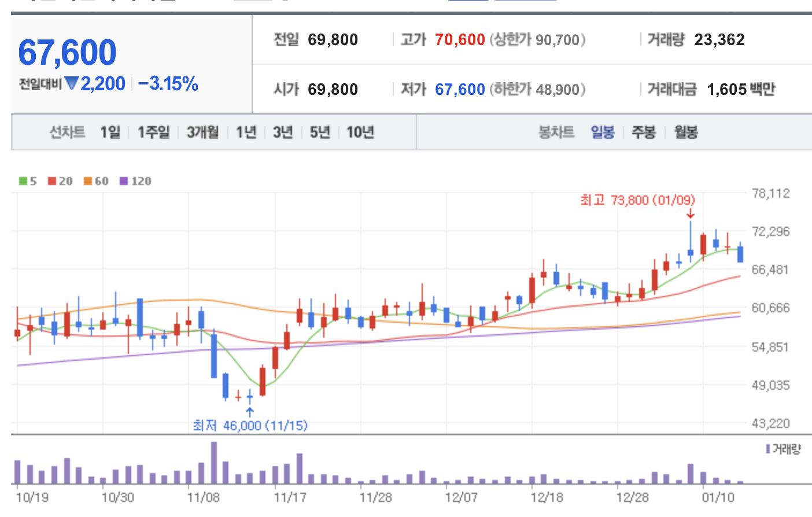Click the red 20-day moving average legend
This screenshot has height=517, width=812.
(x=60, y=181)
